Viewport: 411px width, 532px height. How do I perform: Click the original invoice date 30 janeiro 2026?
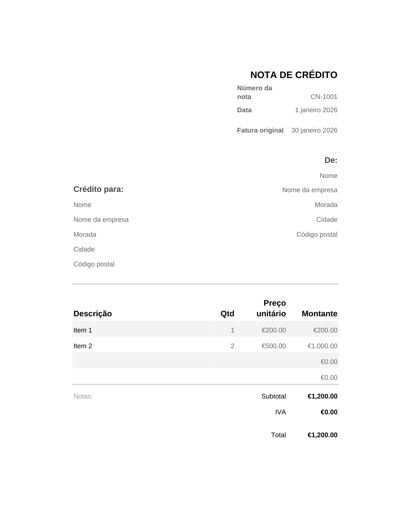pyautogui.click(x=314, y=130)
